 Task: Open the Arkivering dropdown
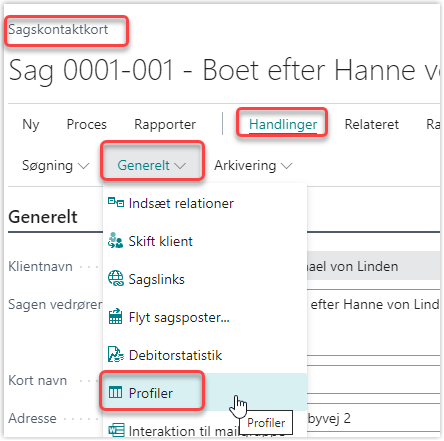click(253, 166)
